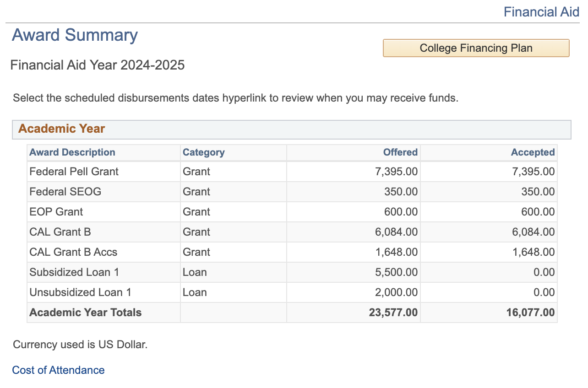Select the EOP Grant award entry

point(56,212)
